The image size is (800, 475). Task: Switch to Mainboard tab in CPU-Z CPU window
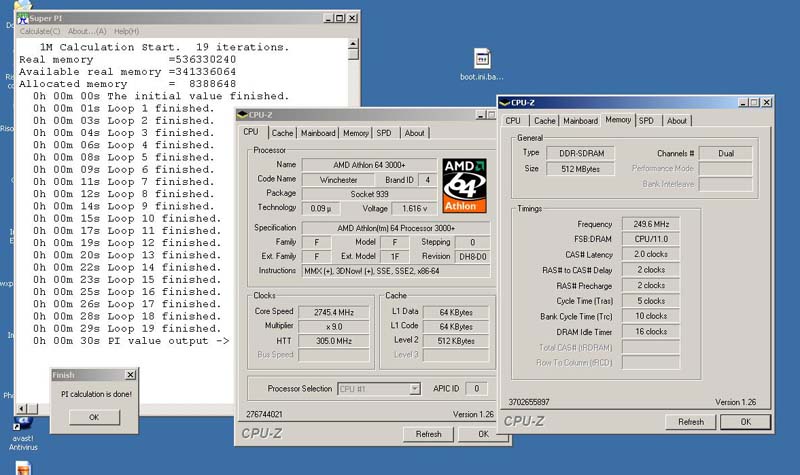[318, 133]
